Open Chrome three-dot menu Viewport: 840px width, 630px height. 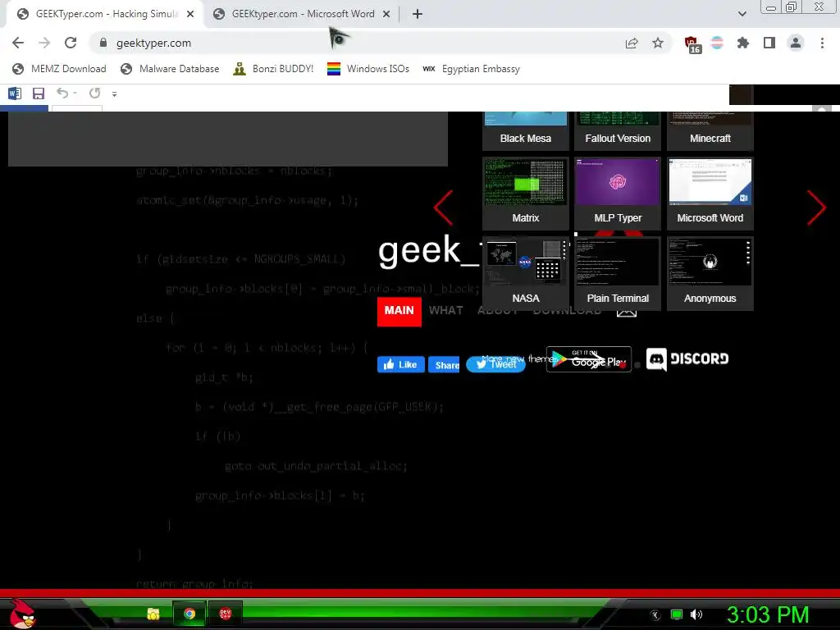click(x=822, y=43)
